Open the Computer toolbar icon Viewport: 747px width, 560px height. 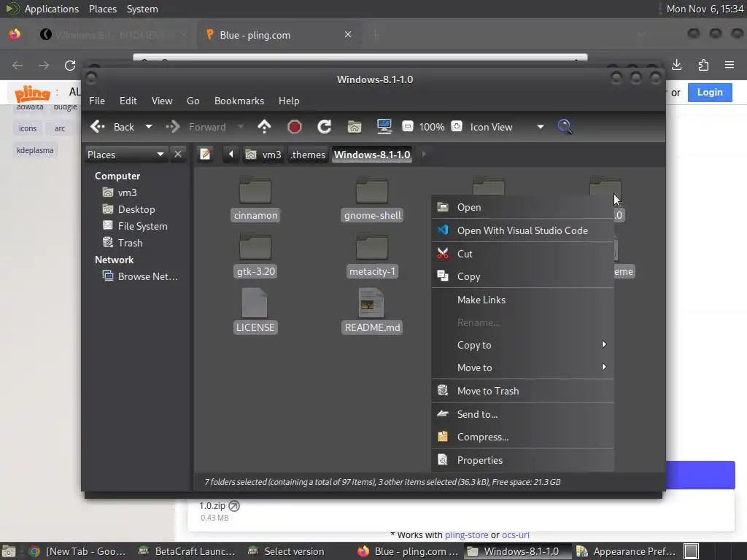tap(384, 127)
